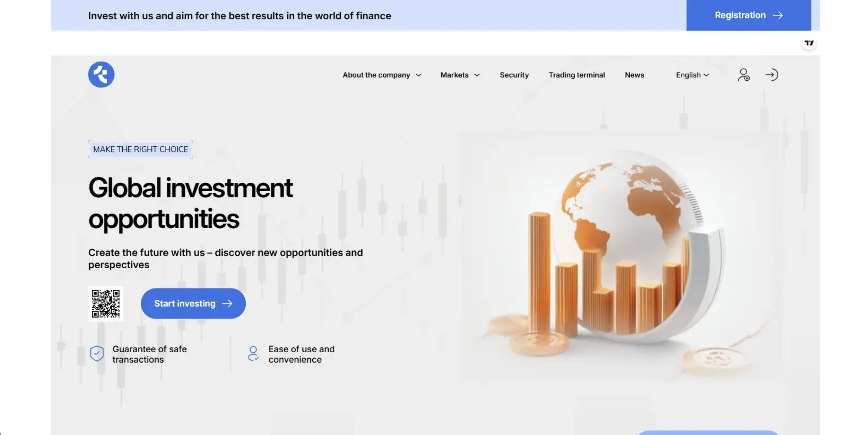This screenshot has height=435, width=868.
Task: Sign in using the login arrow icon
Action: pos(772,75)
